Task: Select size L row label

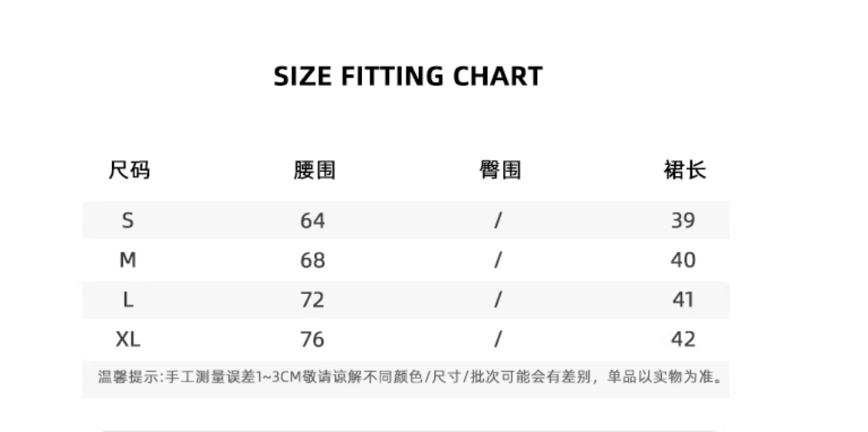Action: (x=128, y=300)
